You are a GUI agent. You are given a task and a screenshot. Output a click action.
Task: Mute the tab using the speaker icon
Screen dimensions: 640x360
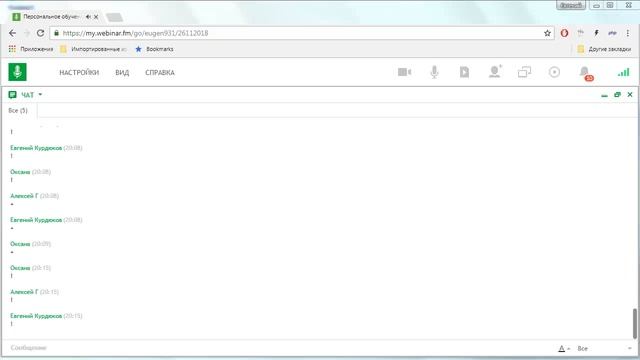click(88, 17)
